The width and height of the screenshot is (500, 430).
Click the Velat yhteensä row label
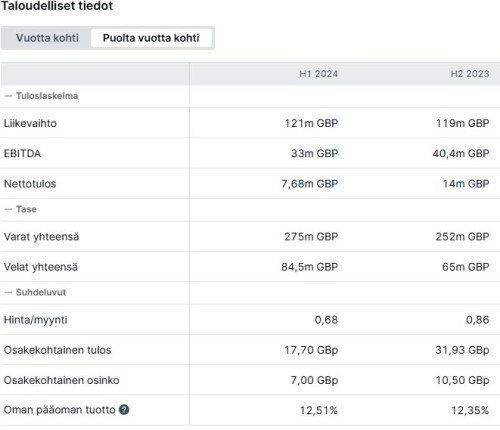41,267
